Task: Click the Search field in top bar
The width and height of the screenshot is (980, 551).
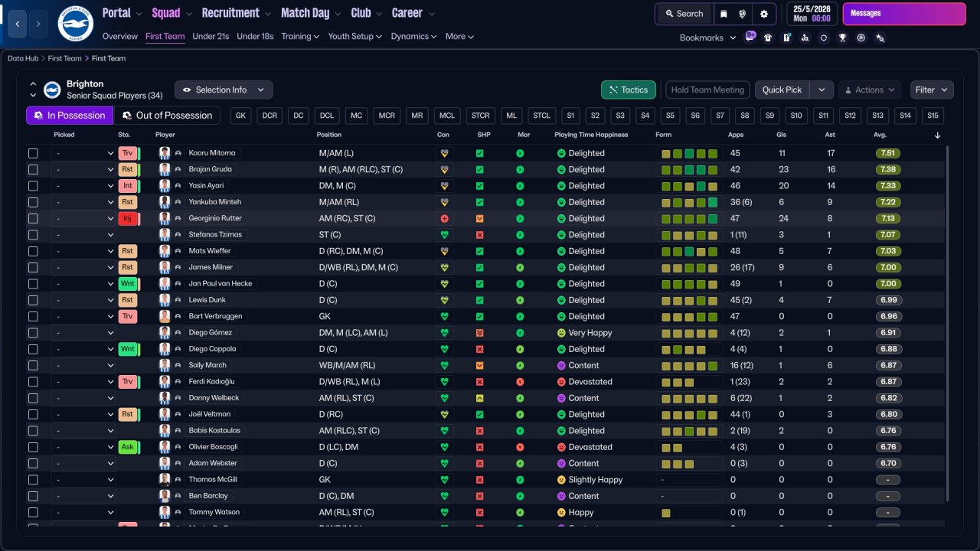Action: [x=684, y=14]
